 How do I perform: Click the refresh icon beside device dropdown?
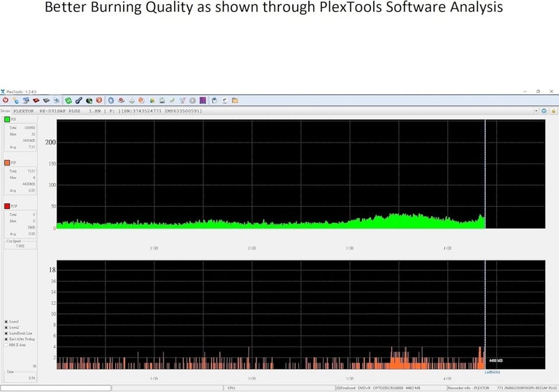click(x=544, y=110)
